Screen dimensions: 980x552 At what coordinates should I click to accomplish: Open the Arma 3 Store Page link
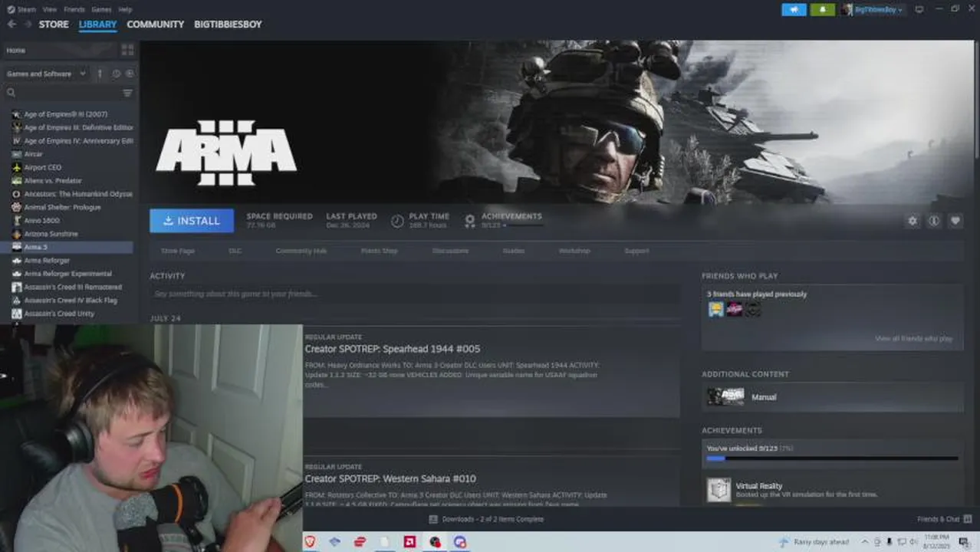tap(178, 251)
